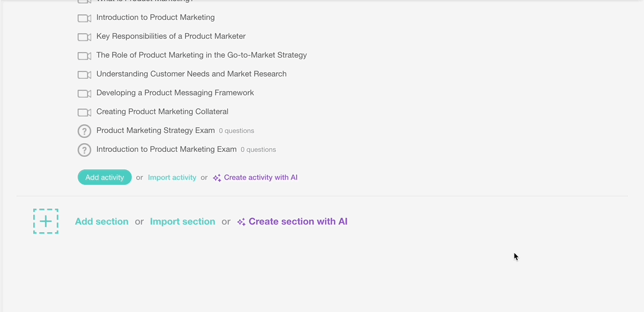Click video icon for Key Responsibilities lesson
The height and width of the screenshot is (312, 644).
tap(84, 37)
